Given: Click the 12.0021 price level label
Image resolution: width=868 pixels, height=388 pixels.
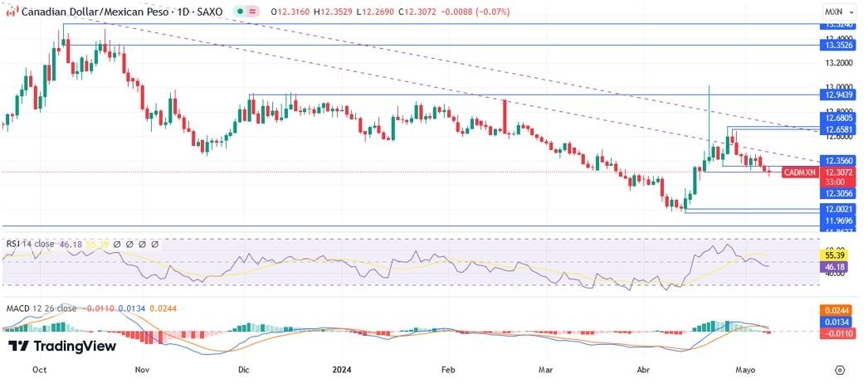Looking at the screenshot, I should [x=837, y=209].
